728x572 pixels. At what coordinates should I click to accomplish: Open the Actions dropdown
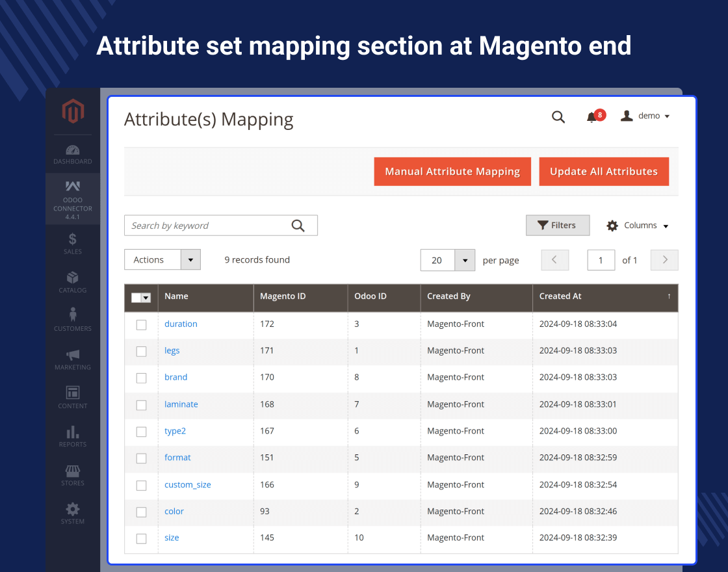click(162, 259)
